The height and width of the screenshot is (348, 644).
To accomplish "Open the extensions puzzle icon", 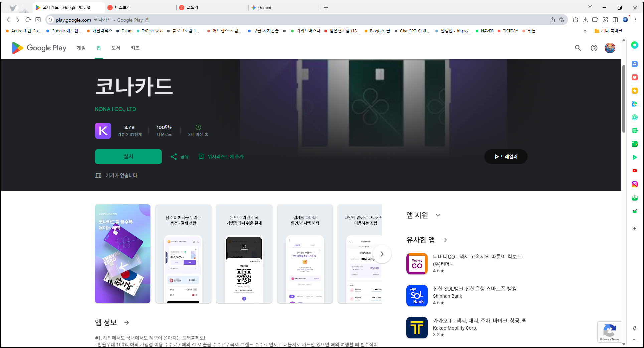I will pos(575,20).
